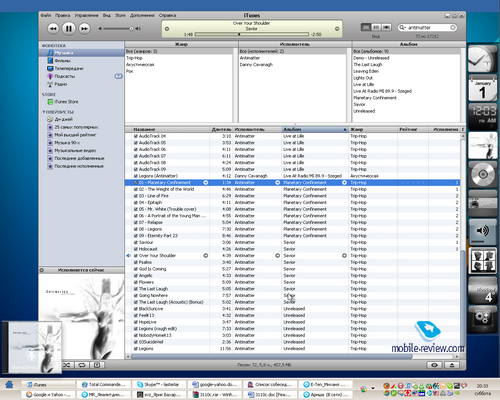
Task: Click arrow icon next to Over Your Shoulder title
Action: coord(206,256)
